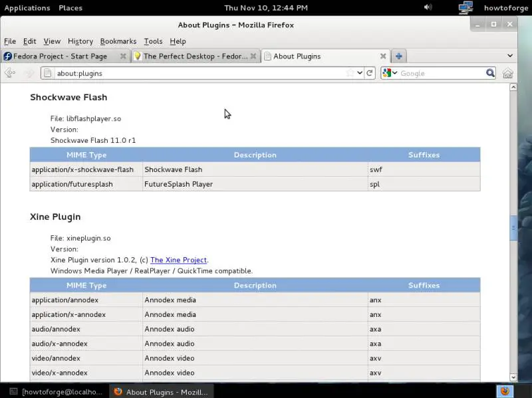This screenshot has height=398, width=532.
Task: Switch to the howtoforge@localhost terminal taskbar item
Action: pyautogui.click(x=56, y=392)
